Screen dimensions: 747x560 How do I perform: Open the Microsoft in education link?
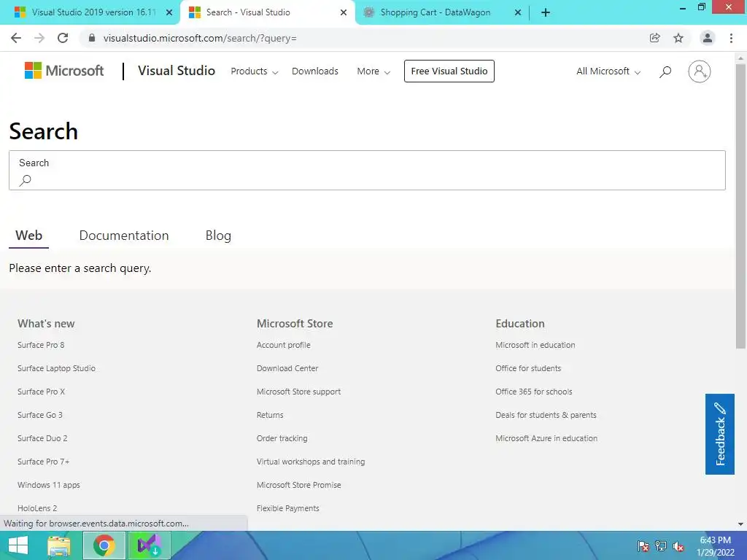(x=535, y=345)
